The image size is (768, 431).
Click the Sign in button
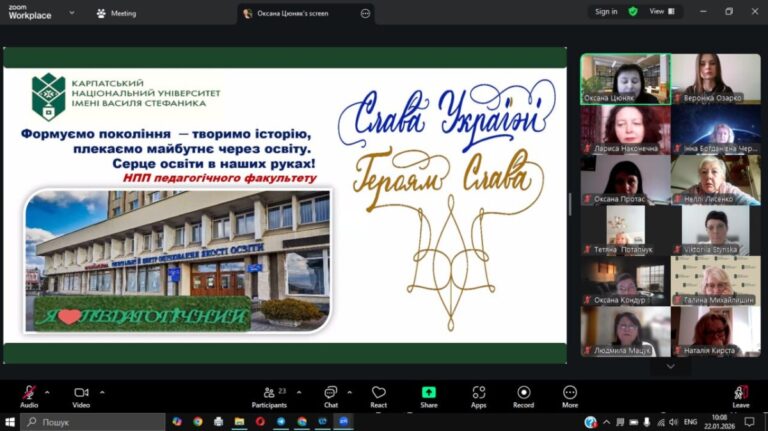[x=606, y=12]
